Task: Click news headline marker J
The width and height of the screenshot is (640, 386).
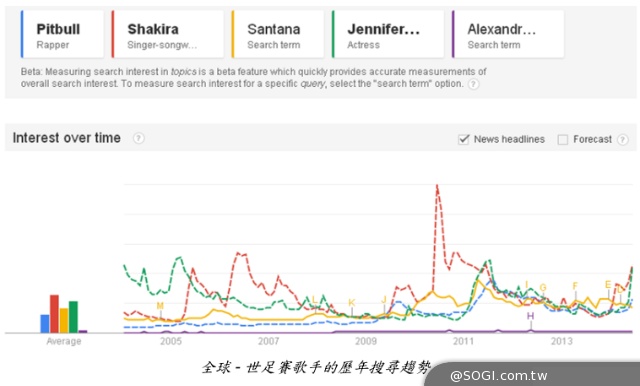Action: (384, 300)
